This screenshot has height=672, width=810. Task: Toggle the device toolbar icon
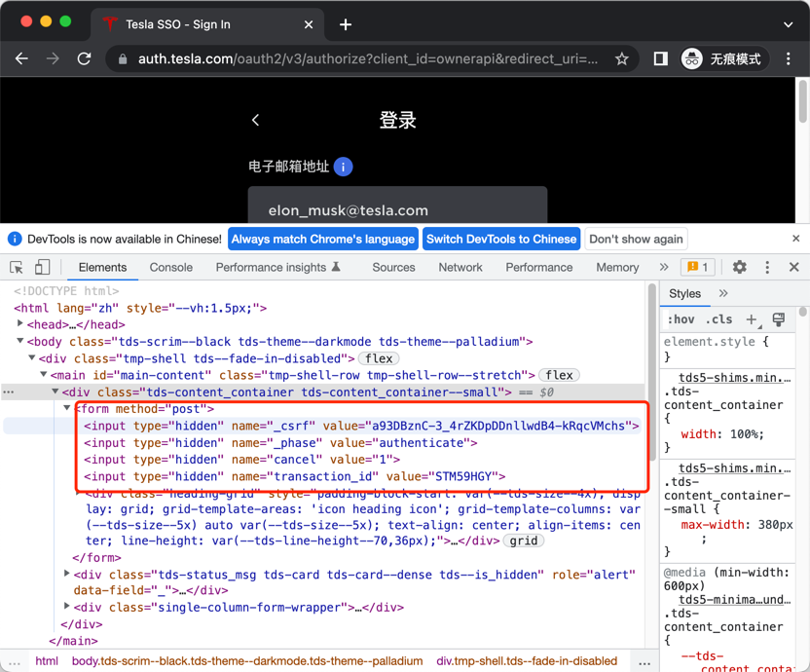[x=42, y=267]
